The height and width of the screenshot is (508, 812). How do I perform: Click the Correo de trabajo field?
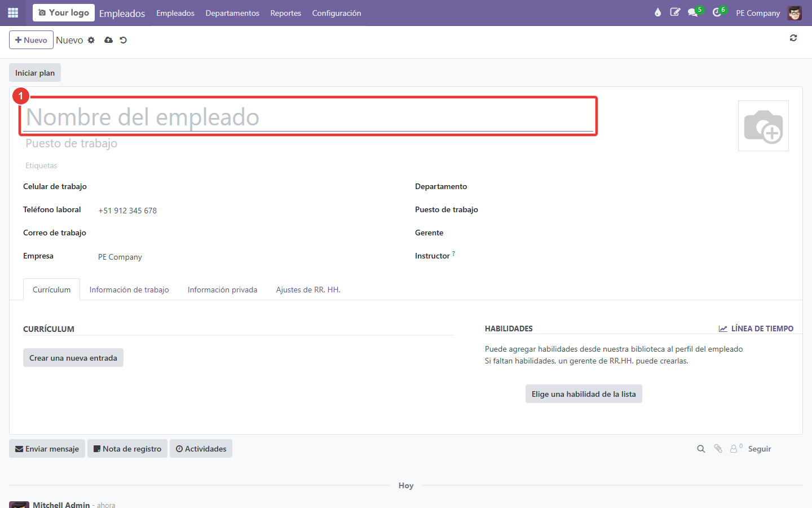click(x=245, y=233)
